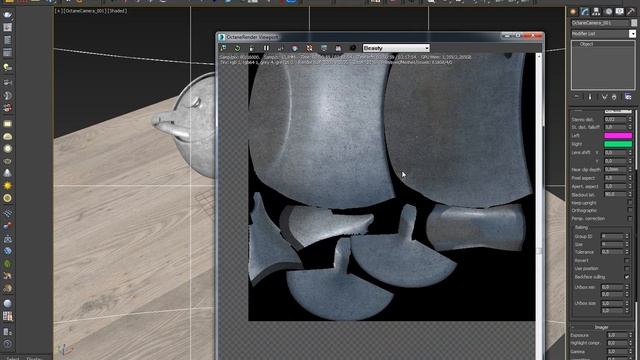This screenshot has height=360, width=640.
Task: Click the Highlight compr. spinner arrows
Action: [x=631, y=343]
